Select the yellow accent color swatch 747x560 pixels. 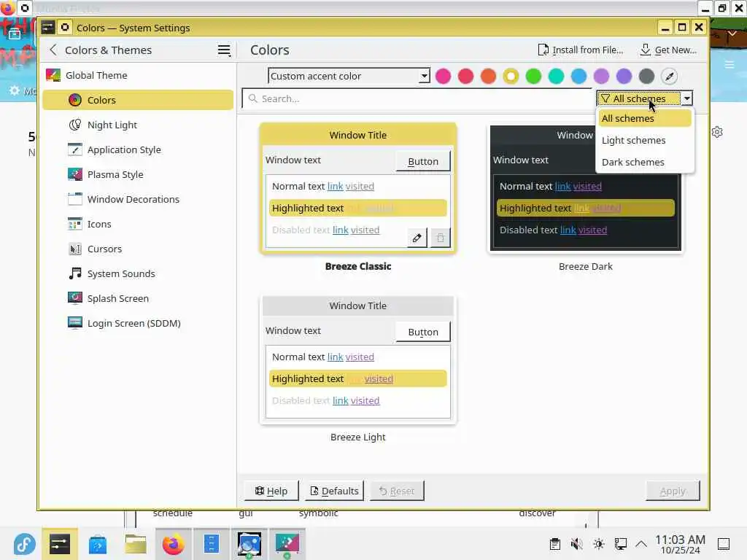pos(511,76)
